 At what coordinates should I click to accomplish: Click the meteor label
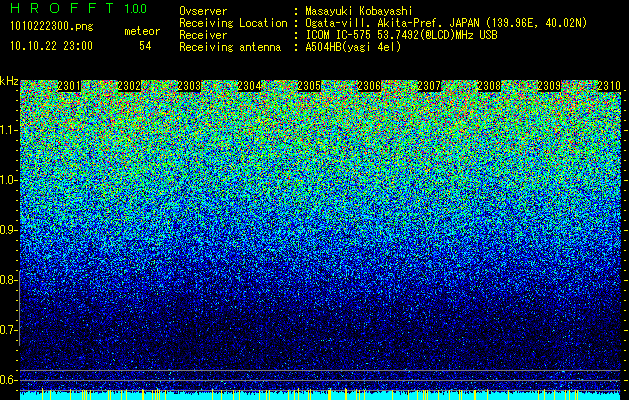(142, 31)
